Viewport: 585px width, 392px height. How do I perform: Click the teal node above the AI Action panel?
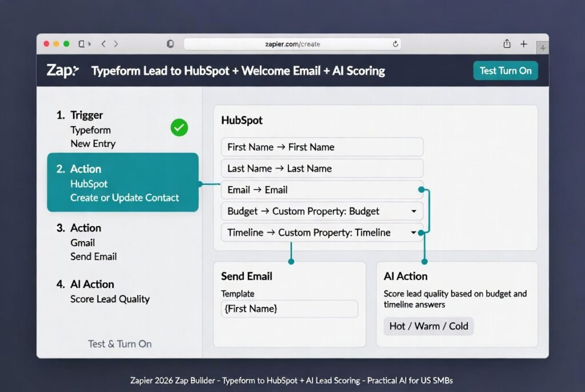(424, 262)
